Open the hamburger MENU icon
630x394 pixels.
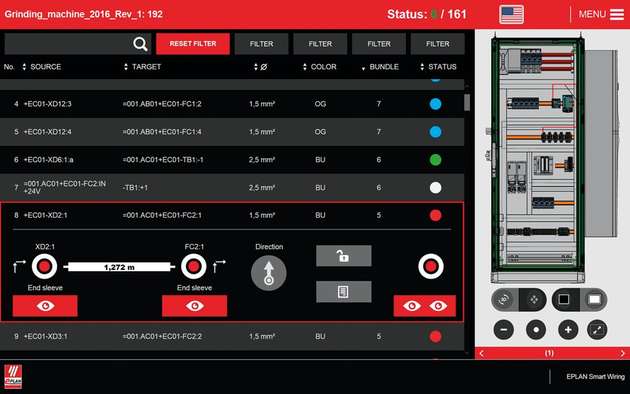[617, 14]
